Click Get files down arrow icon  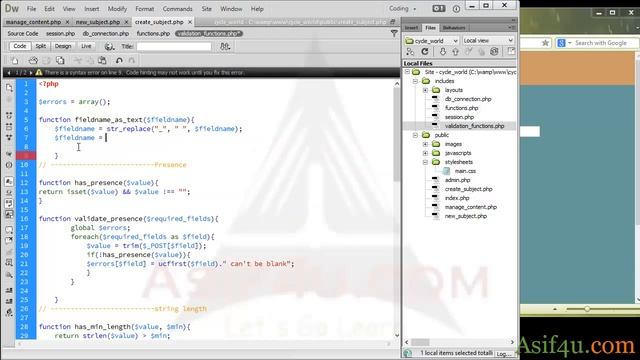pos(442,51)
